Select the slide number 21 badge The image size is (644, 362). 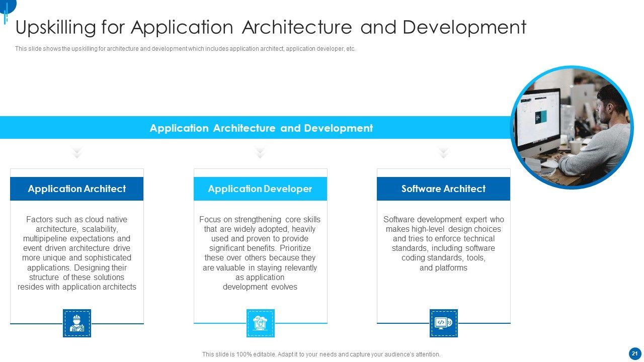(x=633, y=353)
